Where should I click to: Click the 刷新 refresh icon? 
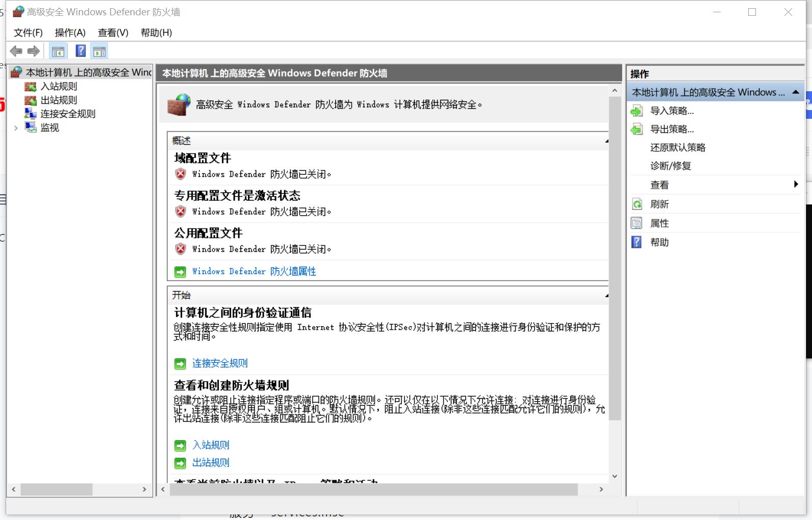click(637, 204)
